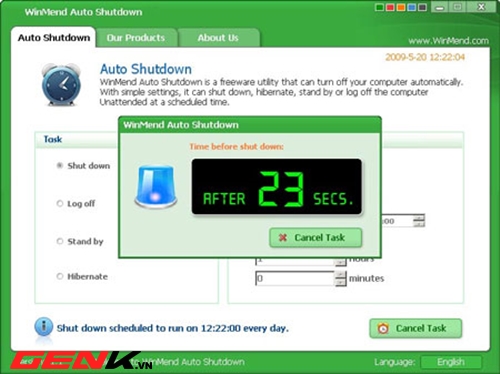Click the blue info icon near status text
Screen dimensions: 500x374
[43, 327]
